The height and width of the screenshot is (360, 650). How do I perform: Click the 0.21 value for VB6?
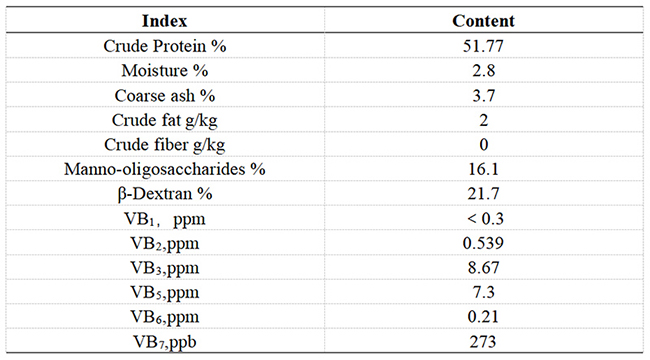tap(483, 317)
